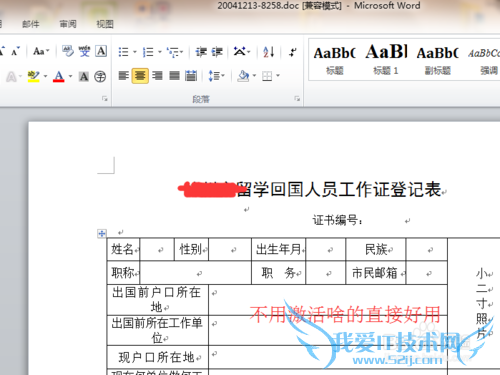Click the 职 务 table cell

tap(278, 273)
